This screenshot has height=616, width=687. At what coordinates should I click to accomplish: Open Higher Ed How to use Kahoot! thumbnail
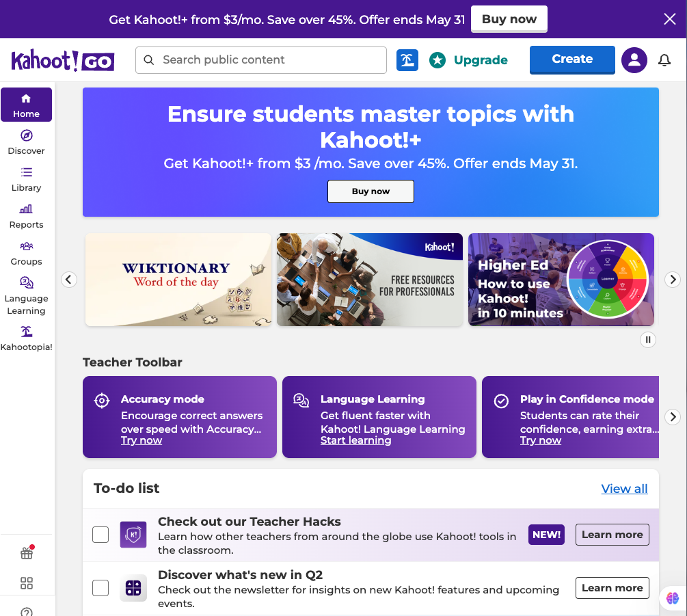click(561, 280)
